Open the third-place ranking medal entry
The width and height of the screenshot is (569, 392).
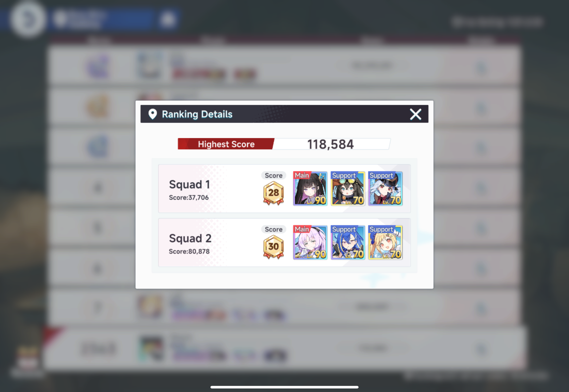(x=98, y=146)
